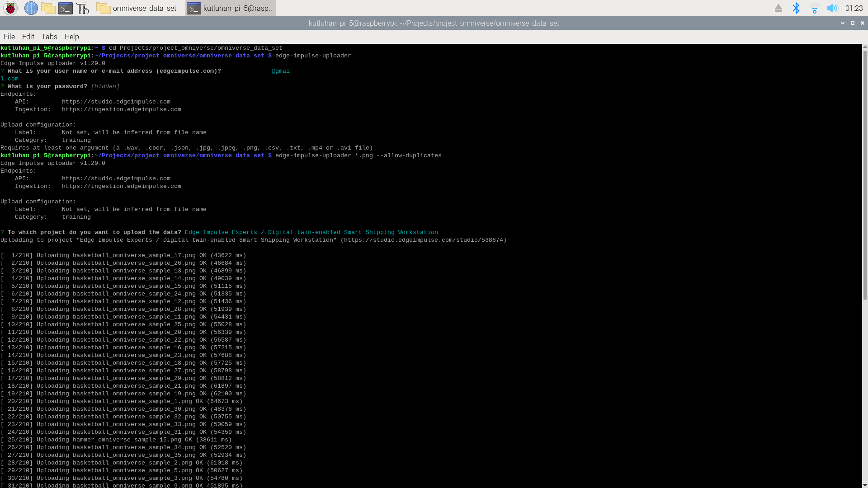The height and width of the screenshot is (488, 868).
Task: Click the scrollbar down arrow
Action: [865, 485]
